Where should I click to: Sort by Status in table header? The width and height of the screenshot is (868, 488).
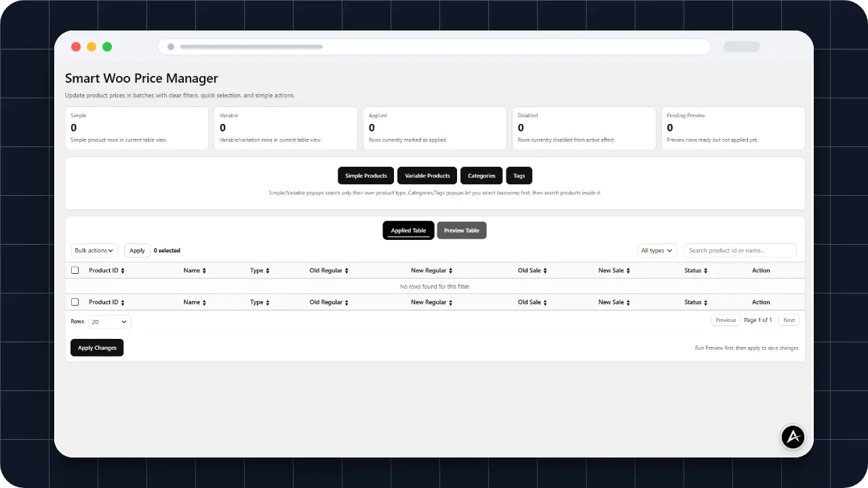[696, 270]
